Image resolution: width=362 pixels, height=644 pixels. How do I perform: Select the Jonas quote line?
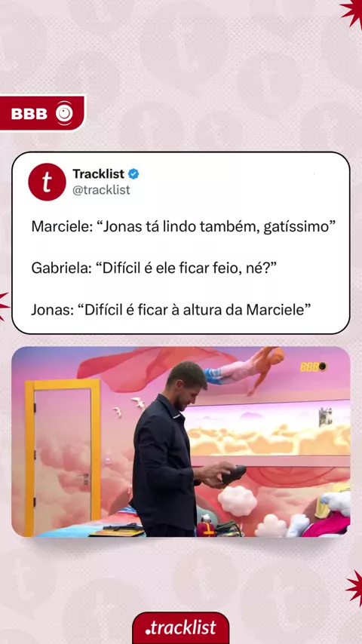pos(170,310)
